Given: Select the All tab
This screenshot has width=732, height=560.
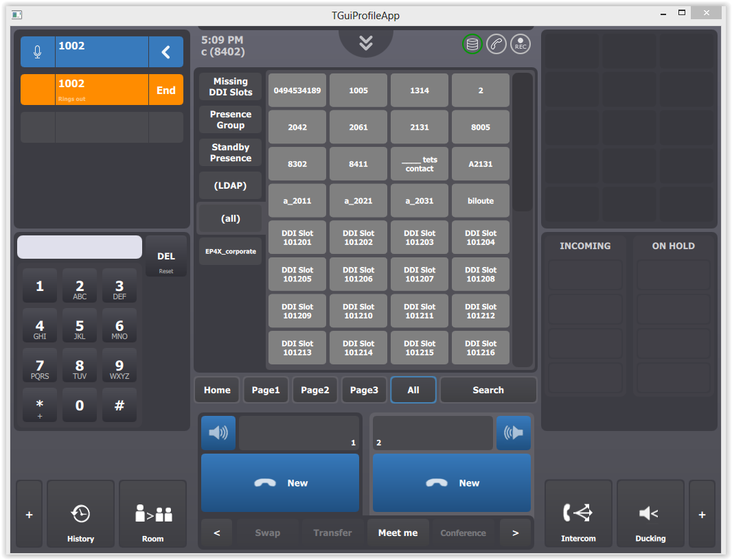Looking at the screenshot, I should 413,390.
